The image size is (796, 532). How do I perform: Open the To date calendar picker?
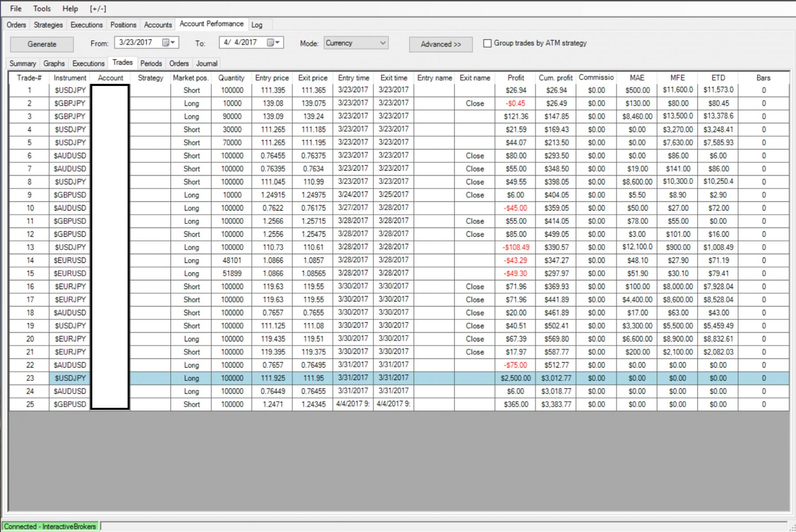coord(273,43)
